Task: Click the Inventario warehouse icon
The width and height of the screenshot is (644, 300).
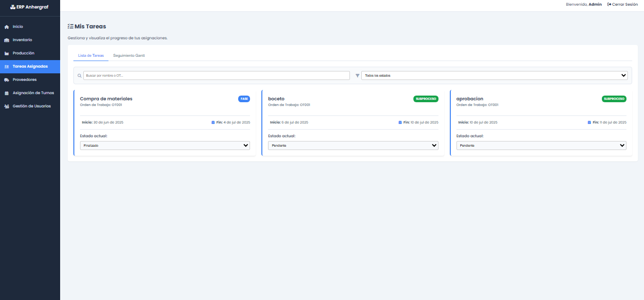Action: point(7,40)
